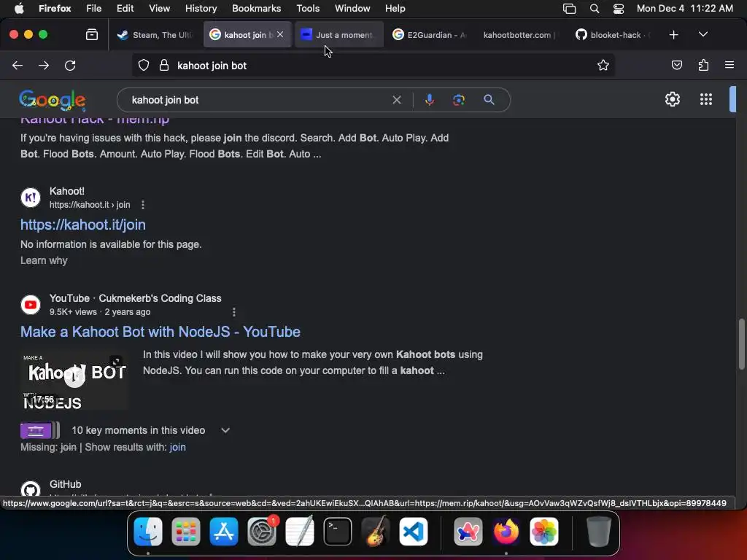
Task: Reload the current page
Action: pos(70,66)
